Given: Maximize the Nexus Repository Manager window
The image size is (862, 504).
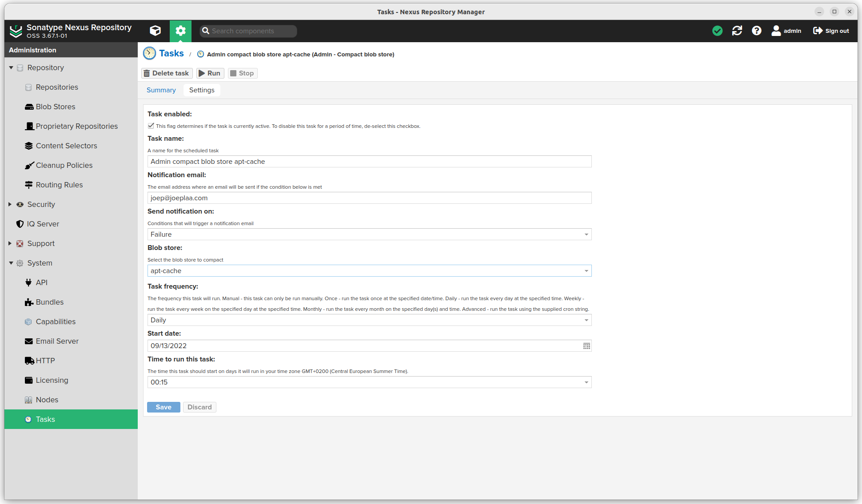Looking at the screenshot, I should (x=834, y=12).
